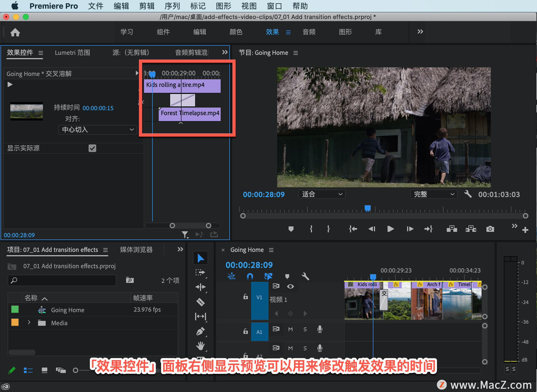The width and height of the screenshot is (537, 392).
Task: Open the 媒体浏览器 tab
Action: tap(136, 250)
